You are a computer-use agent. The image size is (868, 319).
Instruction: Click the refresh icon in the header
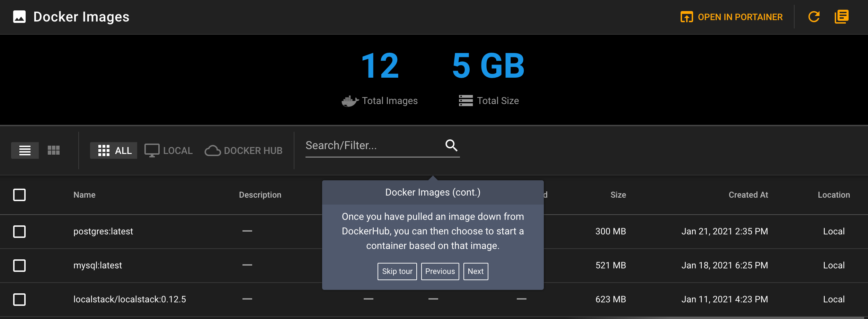pyautogui.click(x=814, y=17)
